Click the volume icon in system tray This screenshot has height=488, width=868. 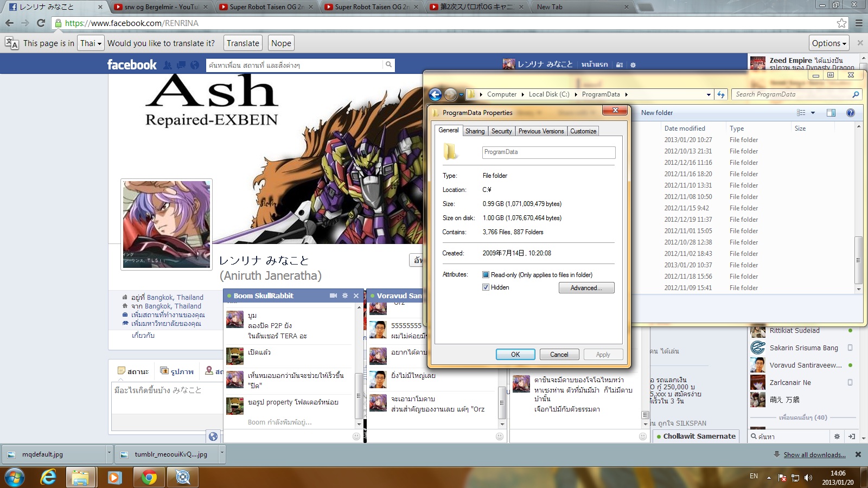808,477
